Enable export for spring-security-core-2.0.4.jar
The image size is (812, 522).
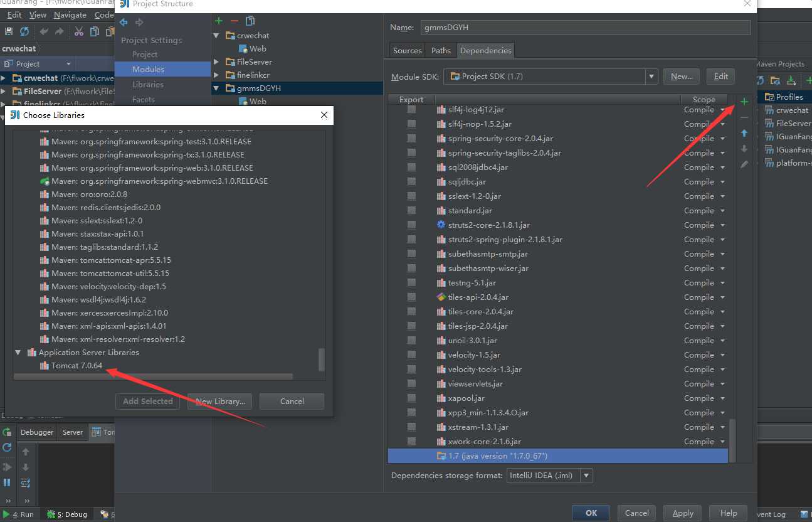[411, 139]
